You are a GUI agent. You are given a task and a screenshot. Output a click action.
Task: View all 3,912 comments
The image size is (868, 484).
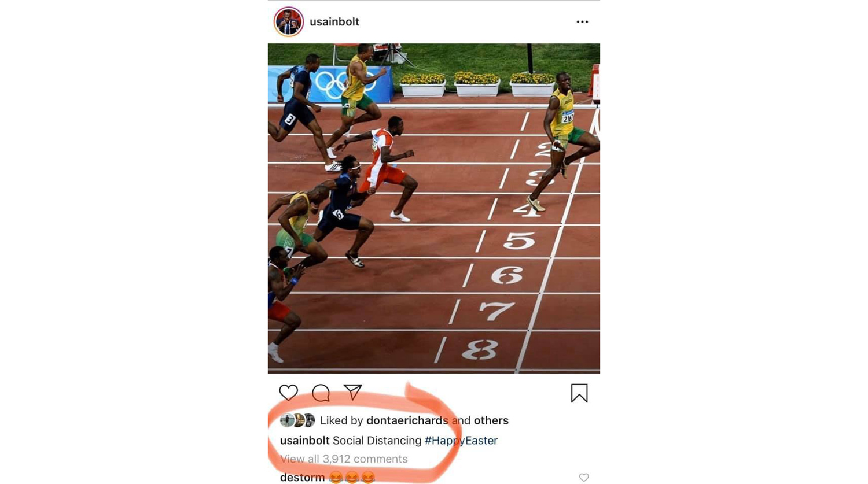tap(344, 459)
